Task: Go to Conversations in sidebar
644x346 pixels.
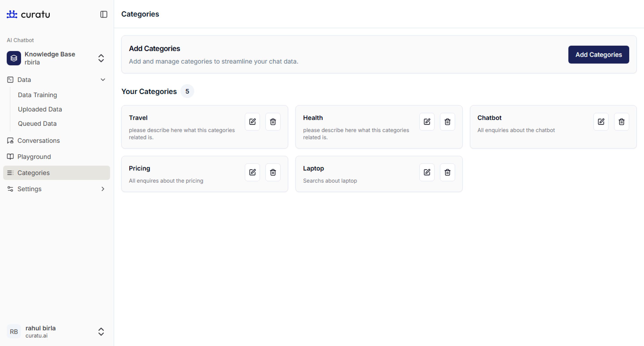Action: tap(38, 141)
